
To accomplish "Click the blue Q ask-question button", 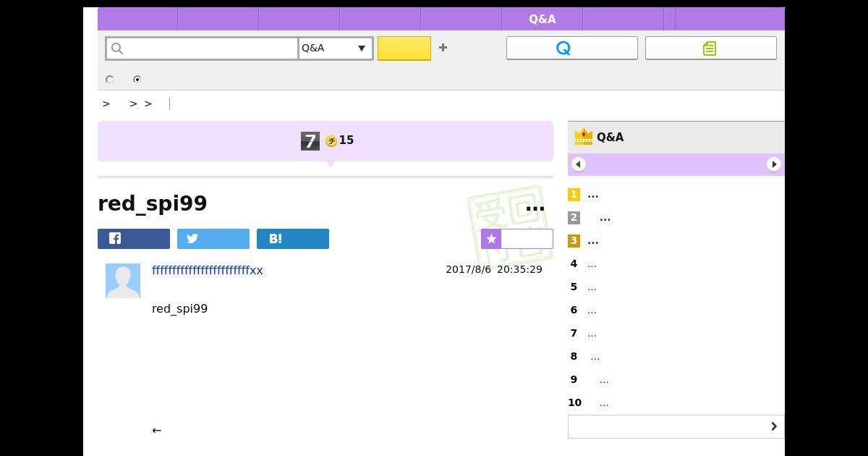I will coord(572,48).
